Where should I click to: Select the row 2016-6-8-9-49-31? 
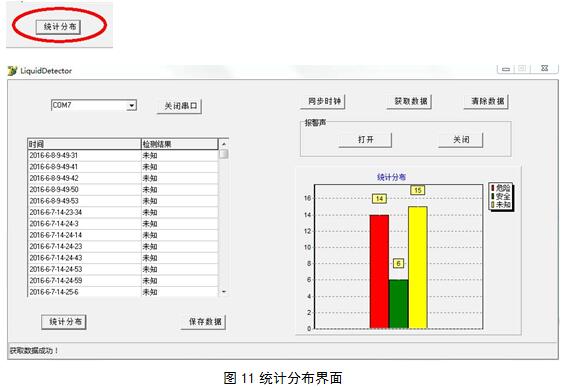click(x=123, y=155)
